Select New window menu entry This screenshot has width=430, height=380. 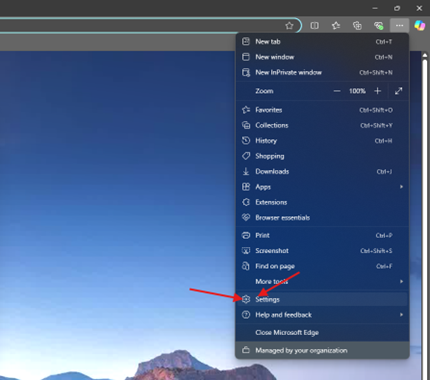pos(322,57)
